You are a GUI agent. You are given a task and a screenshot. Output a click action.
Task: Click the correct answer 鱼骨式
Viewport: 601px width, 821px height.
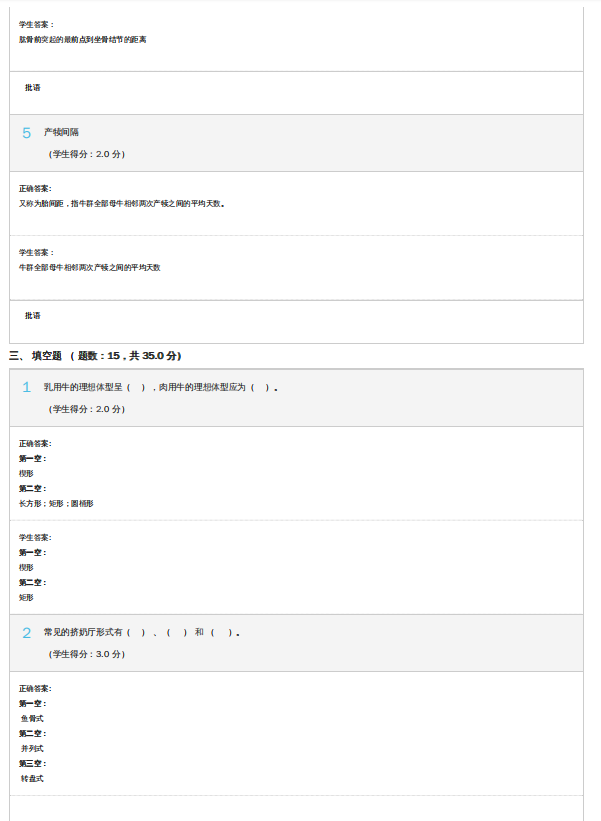pyautogui.click(x=32, y=718)
